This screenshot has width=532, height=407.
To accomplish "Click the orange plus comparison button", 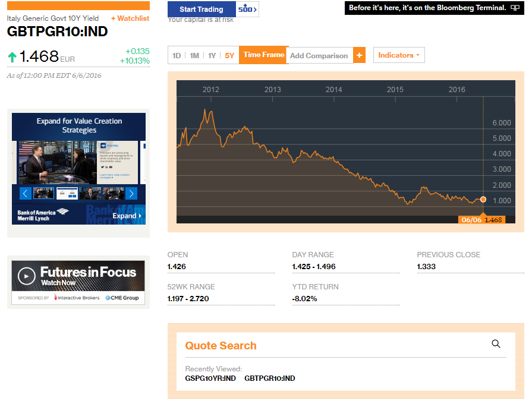I will [359, 55].
